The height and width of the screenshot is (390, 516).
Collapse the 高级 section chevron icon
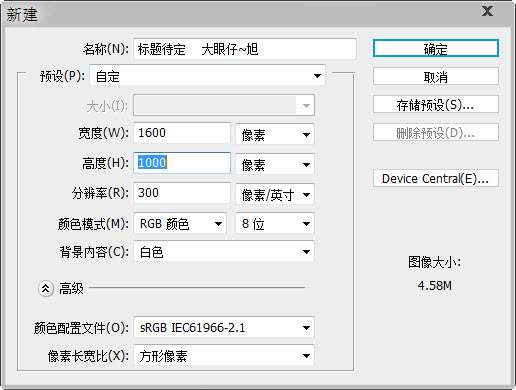coord(46,289)
